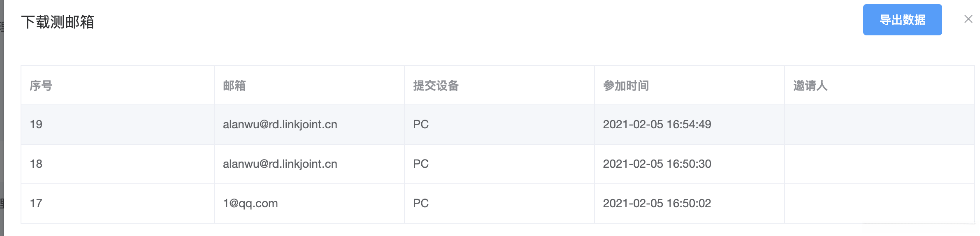Close the 下载测邮箱 dialog
The image size is (980, 236).
(968, 19)
